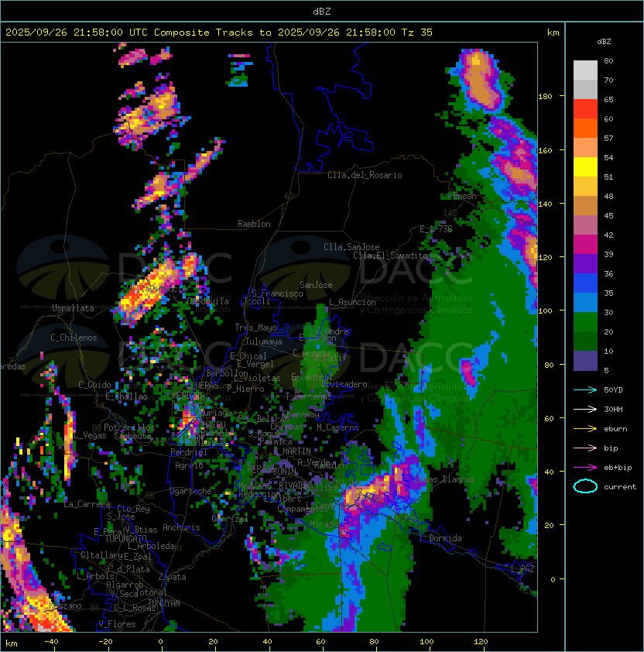Click the 100 km tick on the vertical axis
The image size is (644, 652).
[x=545, y=311]
